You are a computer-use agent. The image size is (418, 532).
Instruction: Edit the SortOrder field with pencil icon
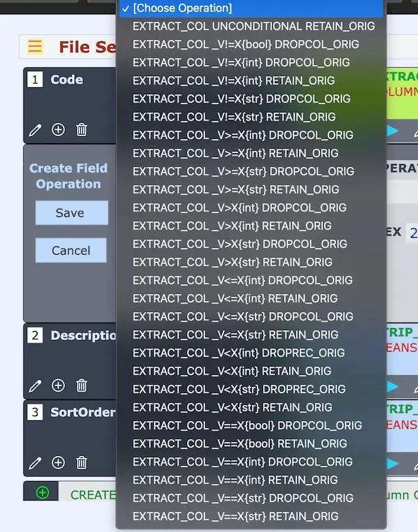(x=35, y=463)
